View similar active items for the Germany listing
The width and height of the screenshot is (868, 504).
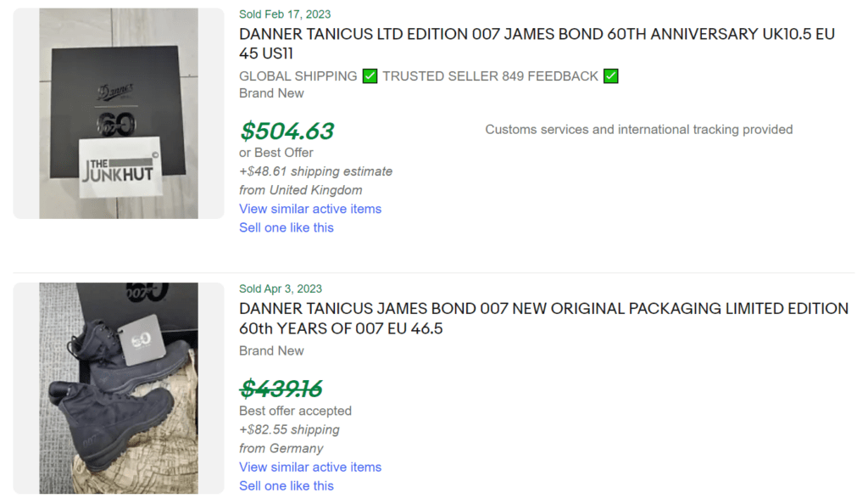[310, 467]
